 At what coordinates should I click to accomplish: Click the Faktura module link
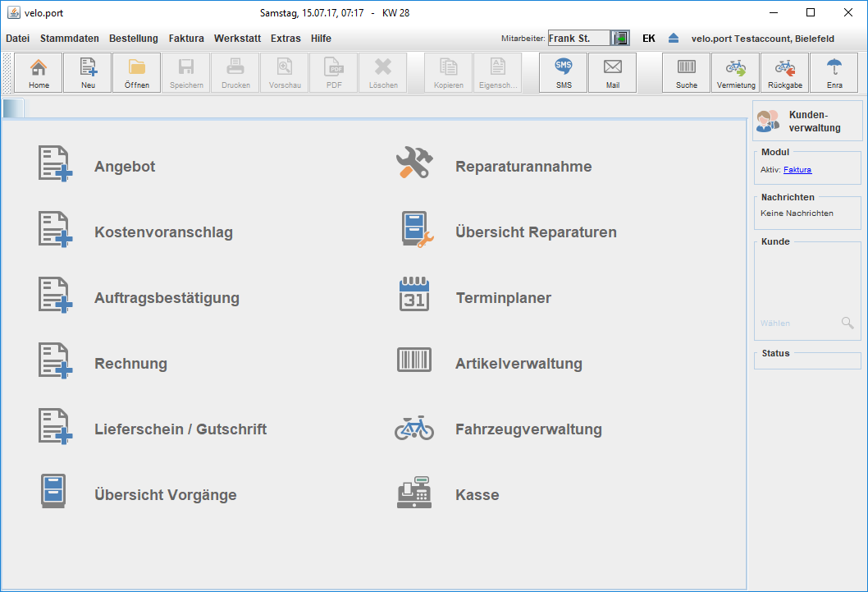797,170
